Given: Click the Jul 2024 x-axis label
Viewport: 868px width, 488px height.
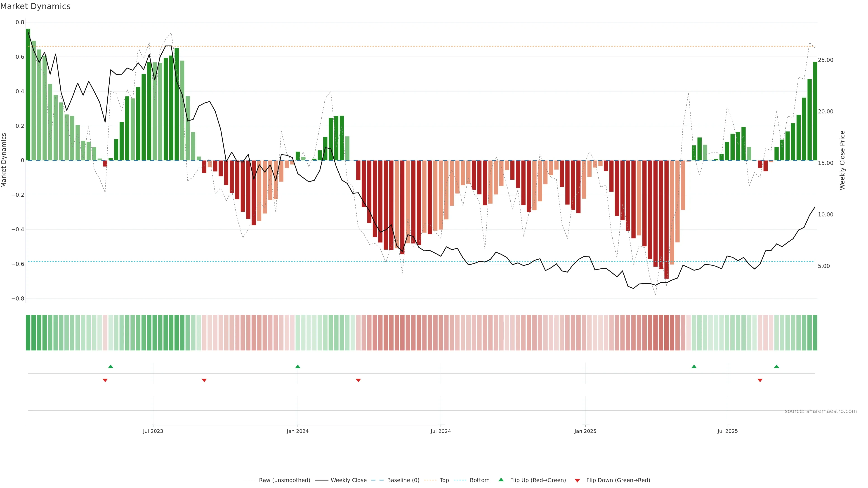Looking at the screenshot, I should (440, 431).
